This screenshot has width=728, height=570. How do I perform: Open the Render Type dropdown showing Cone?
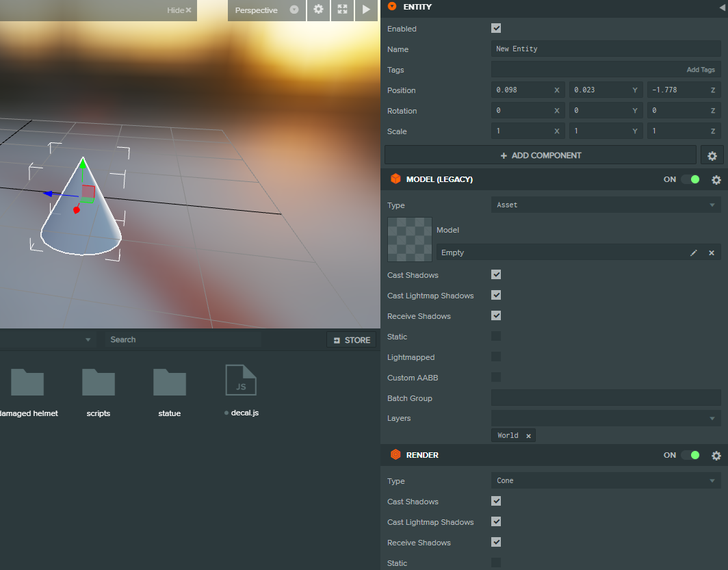[605, 480]
